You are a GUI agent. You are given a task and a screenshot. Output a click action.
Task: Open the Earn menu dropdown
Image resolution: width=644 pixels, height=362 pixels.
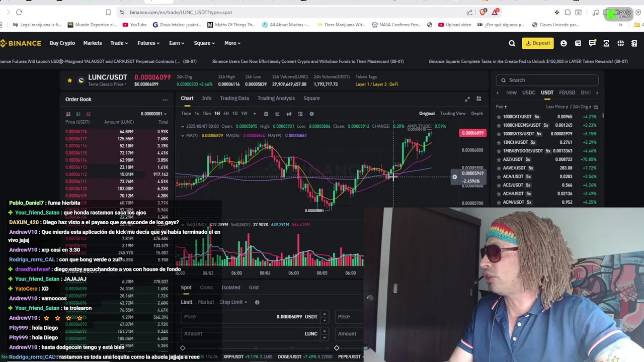177,43
